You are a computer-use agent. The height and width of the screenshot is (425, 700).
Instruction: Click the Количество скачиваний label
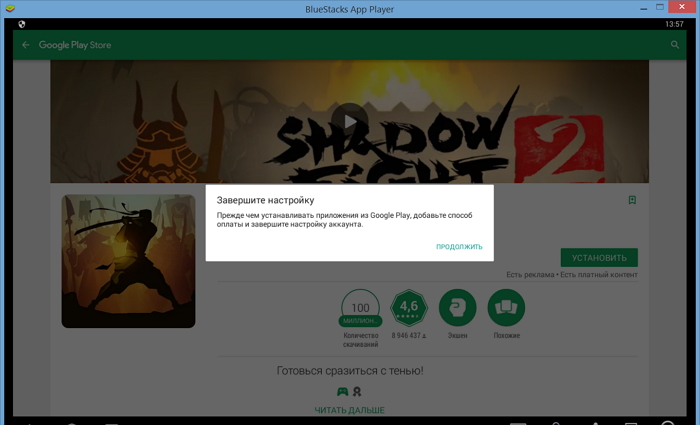(361, 340)
